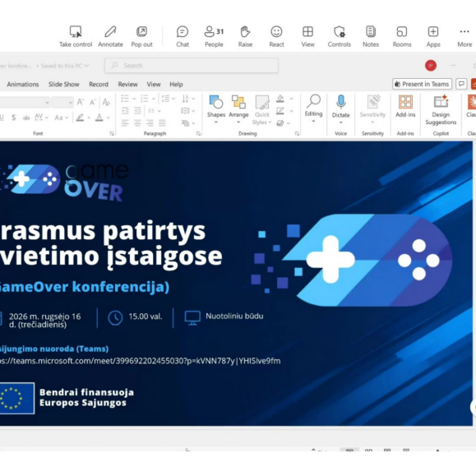Click the Shape Outline pen icon
The image size is (476, 476).
tap(280, 111)
